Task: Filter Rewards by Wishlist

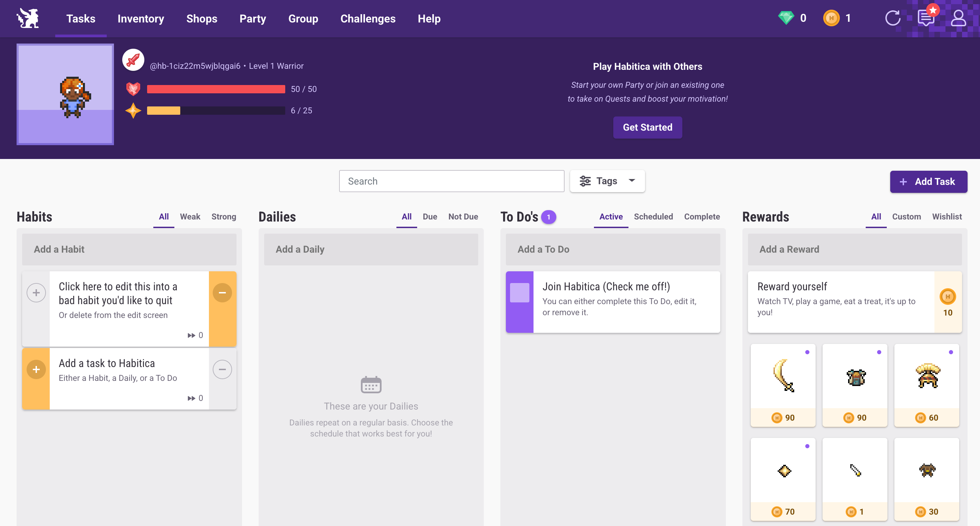Action: coord(947,216)
